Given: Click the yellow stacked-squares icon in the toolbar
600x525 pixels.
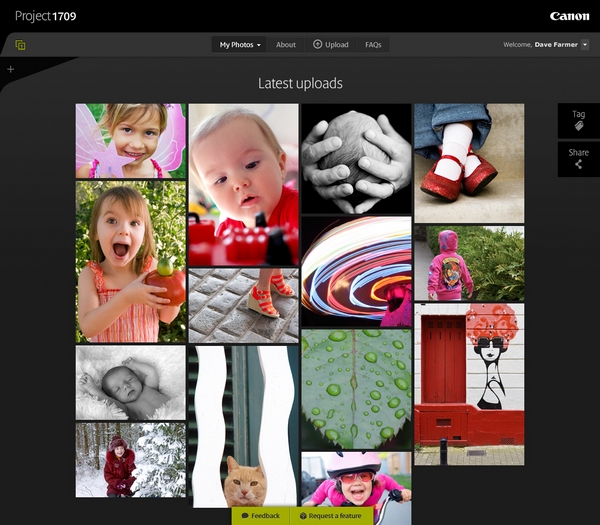Looking at the screenshot, I should [20, 45].
